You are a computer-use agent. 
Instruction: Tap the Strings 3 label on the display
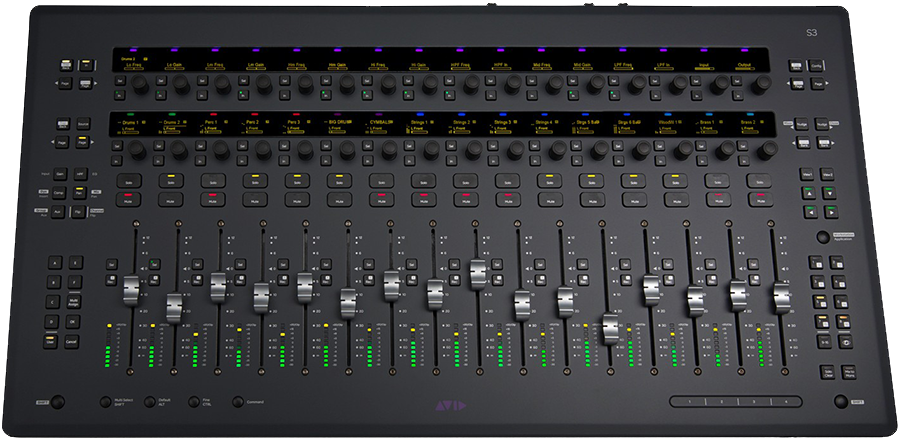(503, 122)
